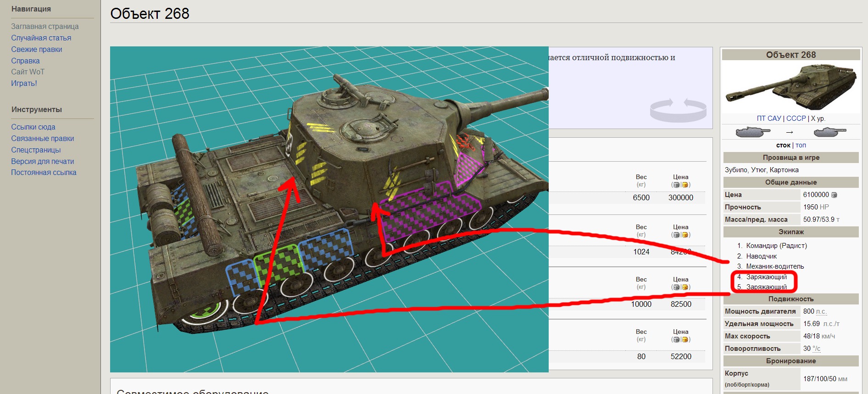This screenshot has height=394, width=868.
Task: Click the credits icon in first Цена header
Action: tap(676, 185)
